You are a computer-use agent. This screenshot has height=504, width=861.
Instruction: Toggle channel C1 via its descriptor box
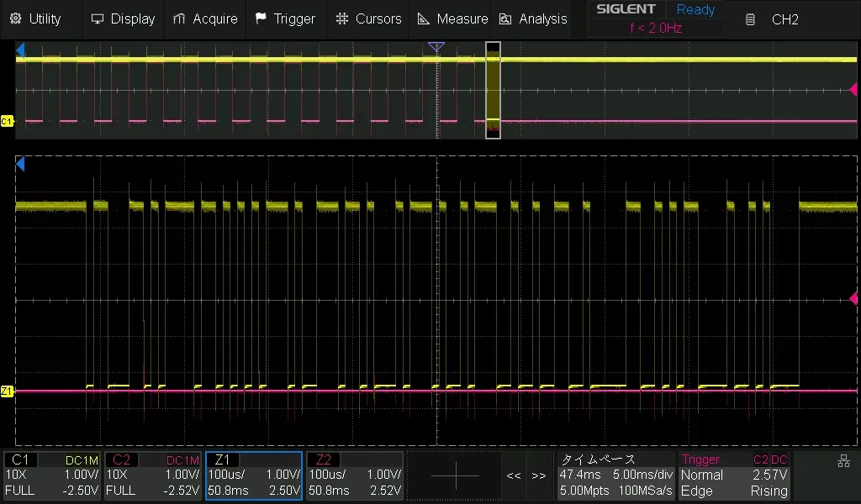coord(50,475)
